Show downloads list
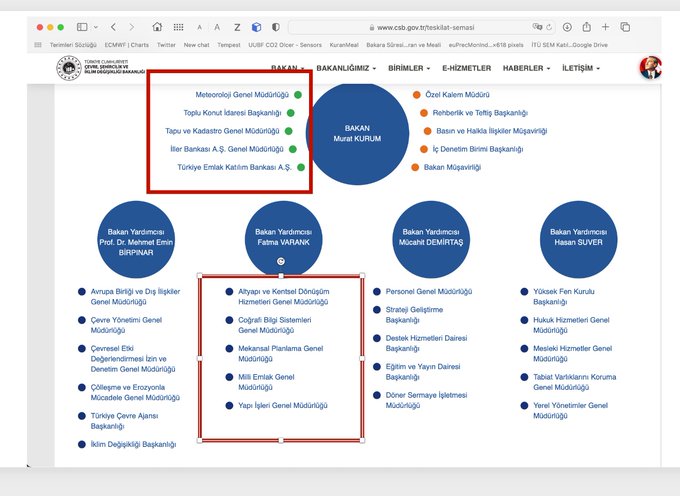The image size is (680, 496). click(567, 27)
